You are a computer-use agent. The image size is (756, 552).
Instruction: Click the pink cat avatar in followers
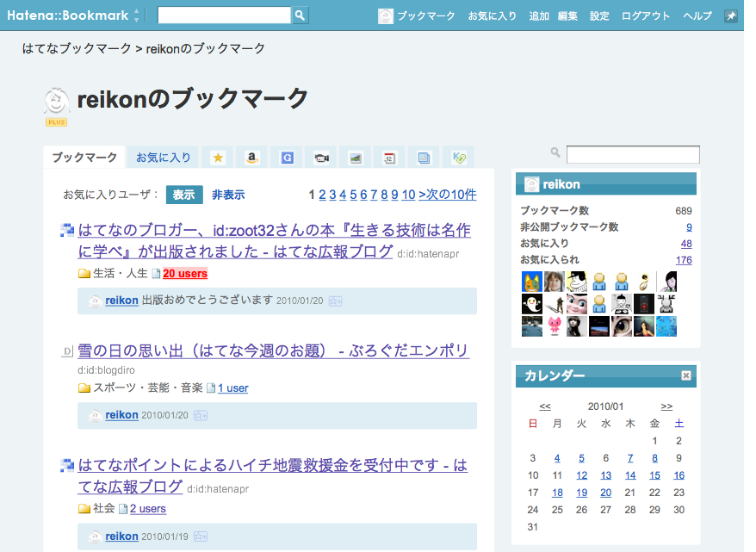tap(554, 326)
